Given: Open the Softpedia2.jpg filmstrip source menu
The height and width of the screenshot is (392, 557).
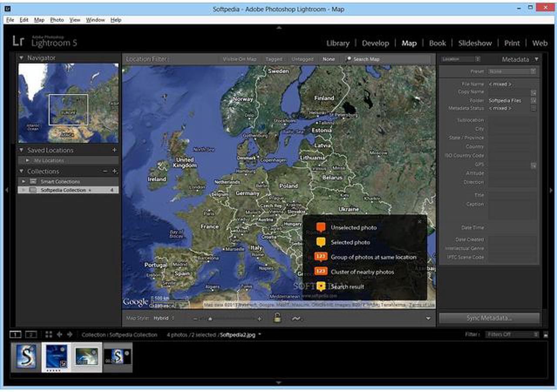Looking at the screenshot, I should coord(240,335).
